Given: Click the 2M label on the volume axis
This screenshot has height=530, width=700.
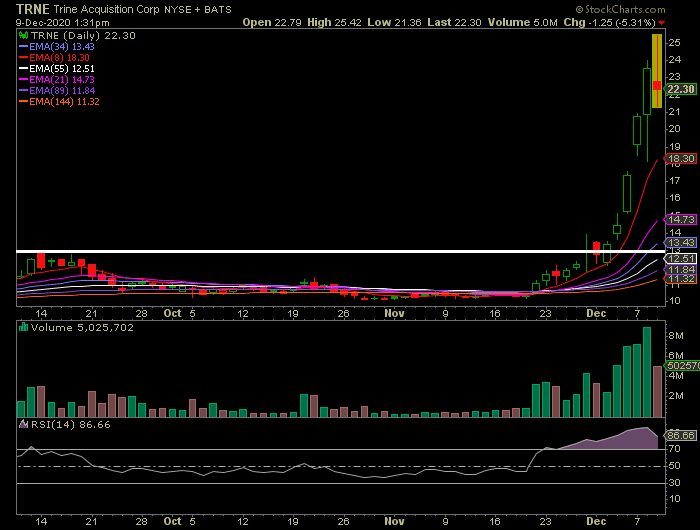Looking at the screenshot, I should click(x=675, y=396).
